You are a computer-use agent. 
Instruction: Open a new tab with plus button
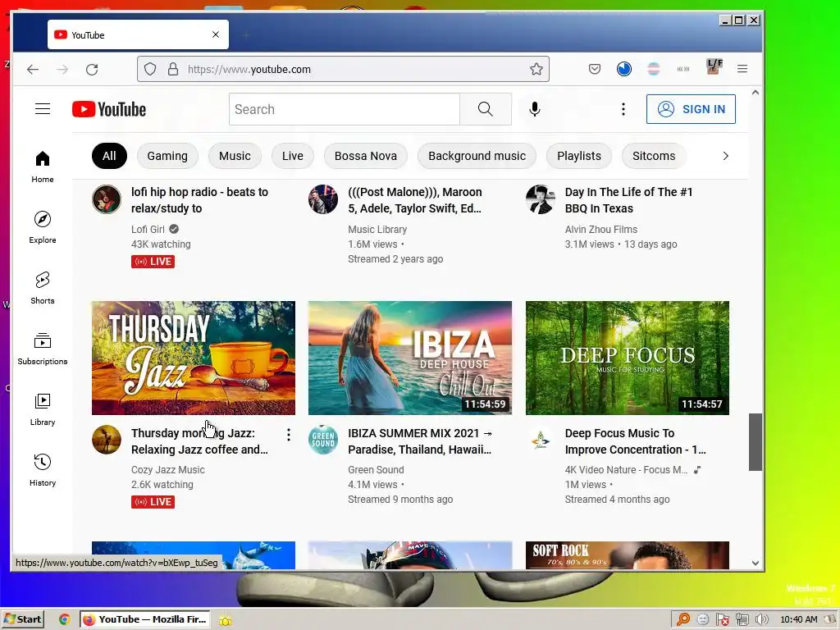pyautogui.click(x=246, y=35)
